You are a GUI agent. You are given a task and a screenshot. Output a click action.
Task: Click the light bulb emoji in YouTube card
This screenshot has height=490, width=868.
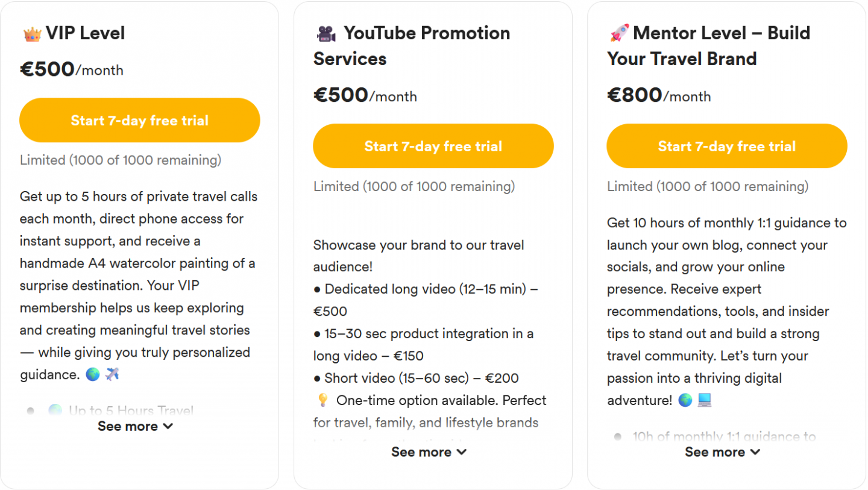point(322,401)
